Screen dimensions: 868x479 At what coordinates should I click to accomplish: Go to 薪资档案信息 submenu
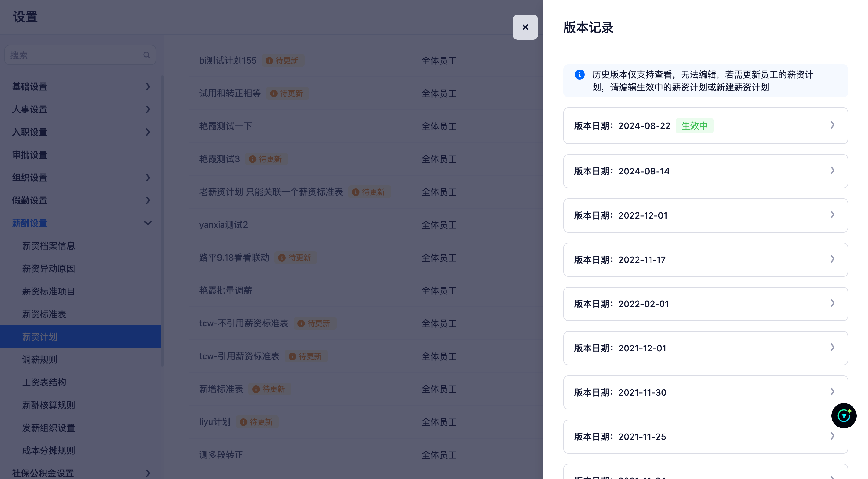(x=80, y=246)
